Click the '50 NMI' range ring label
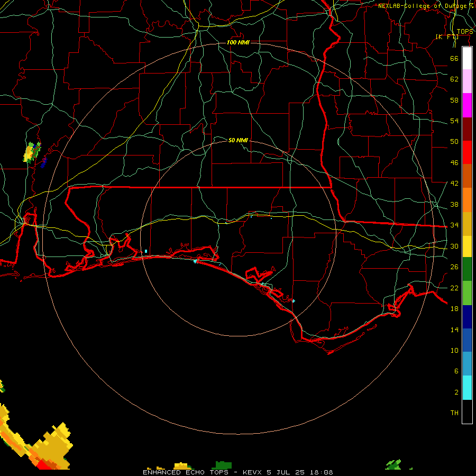The width and height of the screenshot is (476, 476). [x=238, y=140]
